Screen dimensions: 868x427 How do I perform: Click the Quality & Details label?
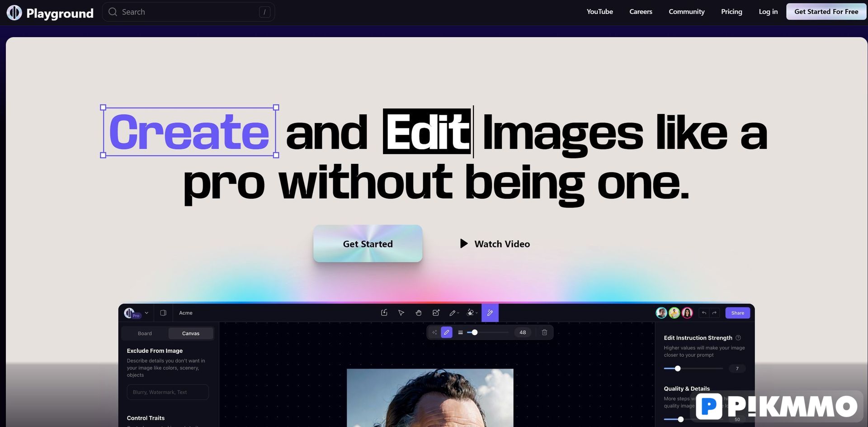click(x=686, y=389)
